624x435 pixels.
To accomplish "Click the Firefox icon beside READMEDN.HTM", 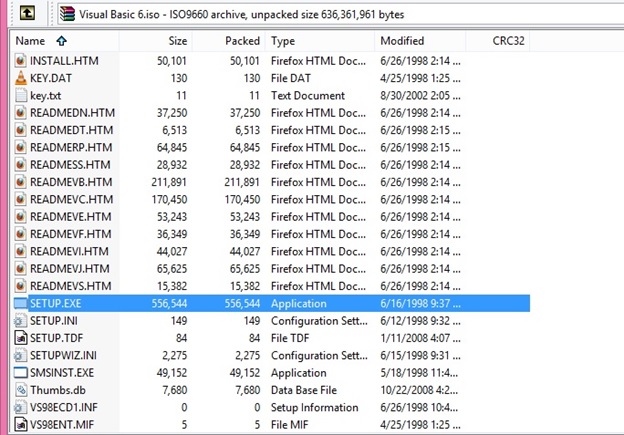I will 20,113.
